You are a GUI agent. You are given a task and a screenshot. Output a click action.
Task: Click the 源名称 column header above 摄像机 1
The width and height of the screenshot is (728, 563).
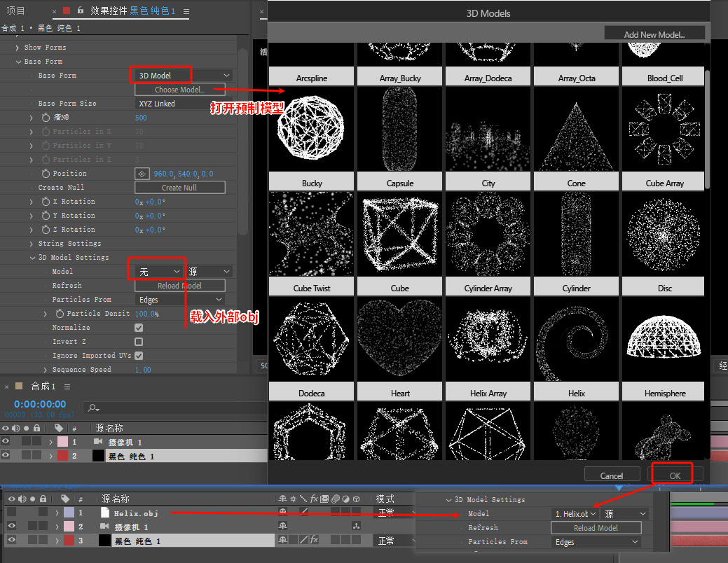tap(109, 428)
